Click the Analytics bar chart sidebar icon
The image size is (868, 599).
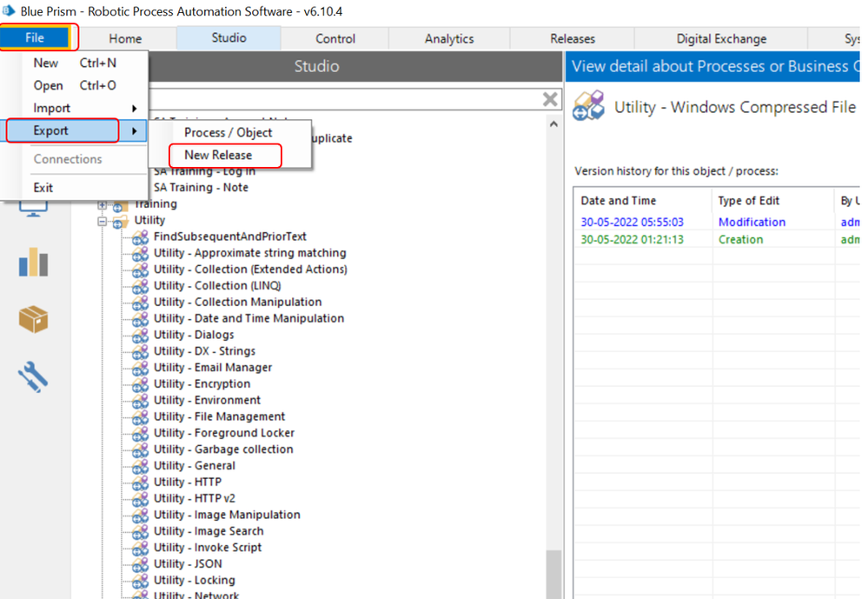pos(34,263)
